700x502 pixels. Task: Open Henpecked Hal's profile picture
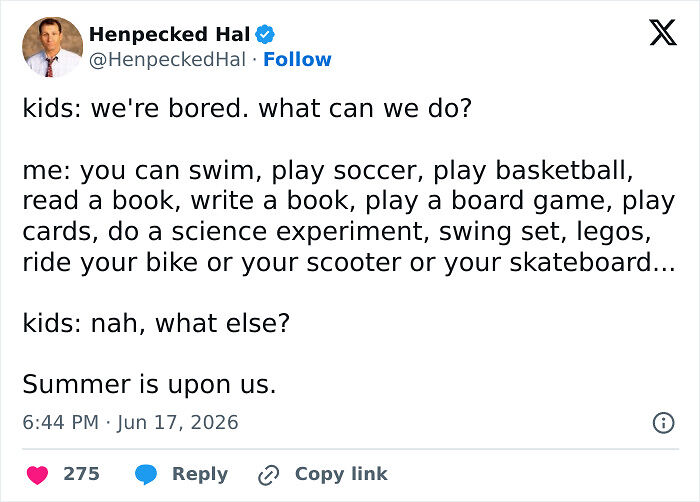click(53, 47)
